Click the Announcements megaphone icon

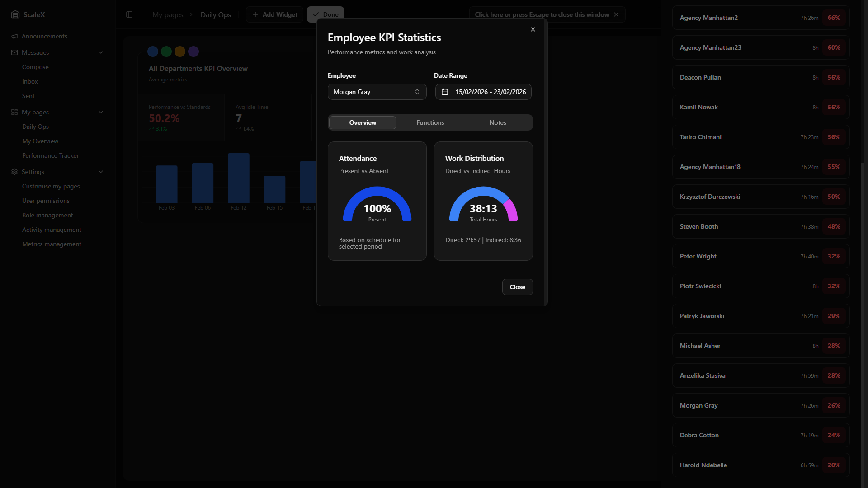click(x=14, y=36)
